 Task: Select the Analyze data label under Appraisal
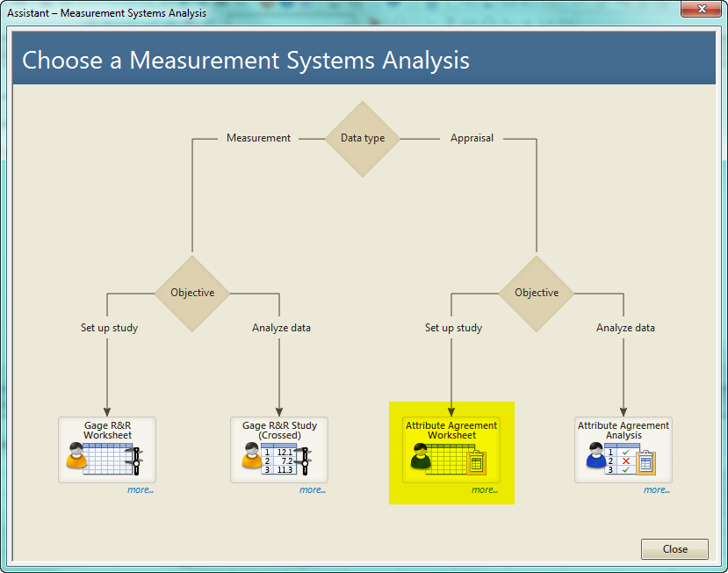(625, 328)
